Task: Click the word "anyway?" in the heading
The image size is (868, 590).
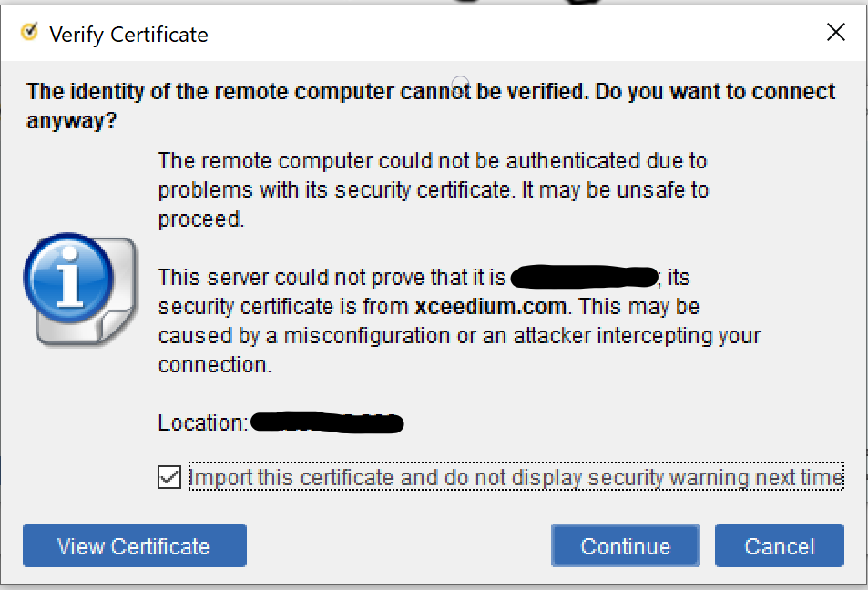Action: click(x=71, y=121)
